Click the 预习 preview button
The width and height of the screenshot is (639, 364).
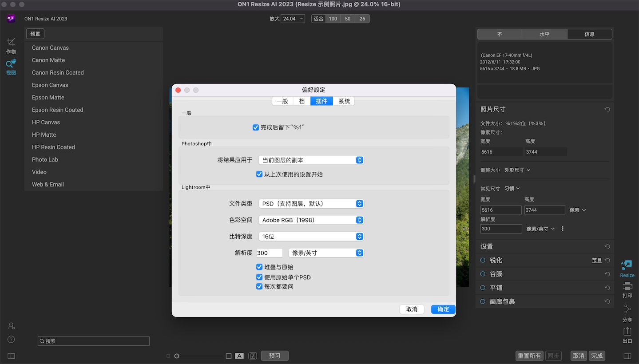tap(275, 356)
